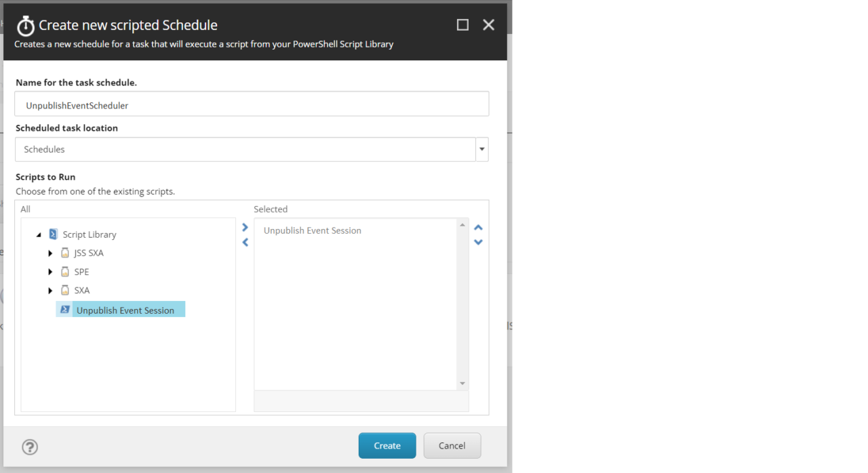868x473 pixels.
Task: Move selected script down in order
Action: point(478,242)
